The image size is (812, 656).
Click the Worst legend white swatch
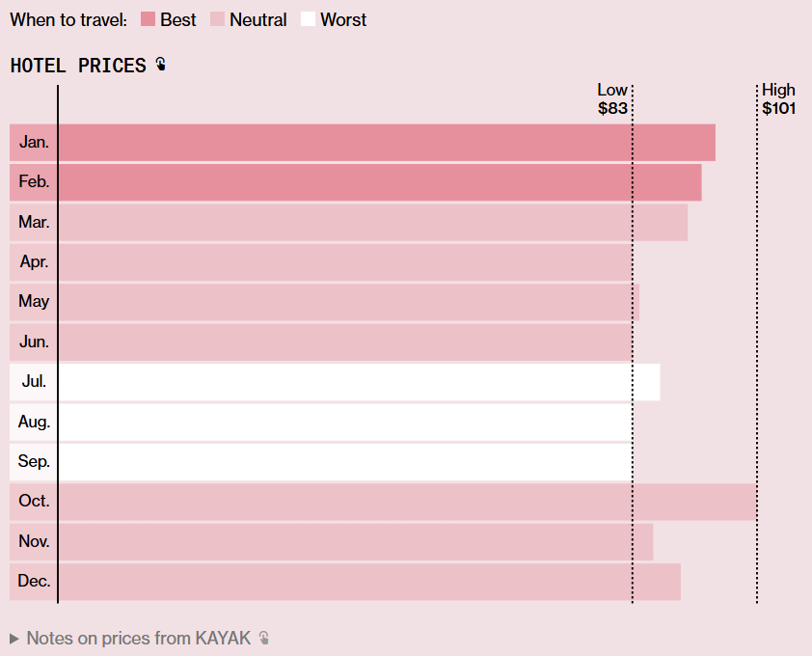pyautogui.click(x=308, y=19)
